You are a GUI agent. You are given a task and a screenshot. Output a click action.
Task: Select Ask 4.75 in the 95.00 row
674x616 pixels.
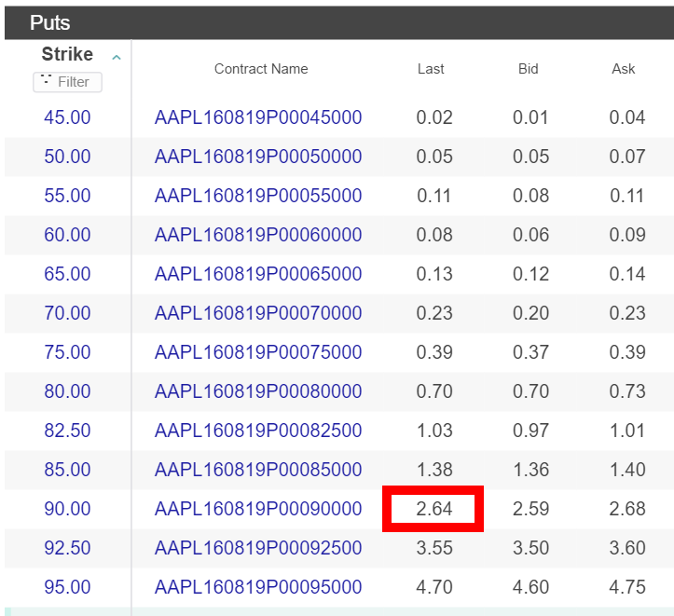coord(627,587)
